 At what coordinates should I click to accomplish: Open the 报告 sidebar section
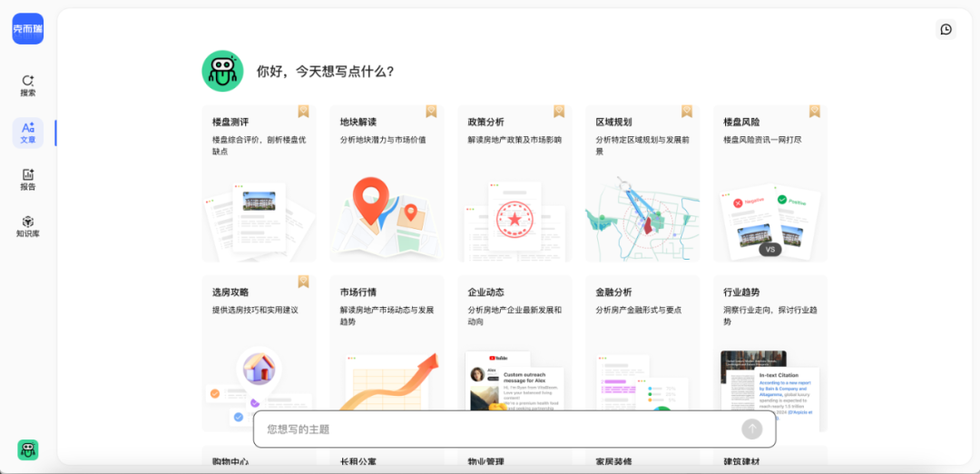click(x=28, y=180)
